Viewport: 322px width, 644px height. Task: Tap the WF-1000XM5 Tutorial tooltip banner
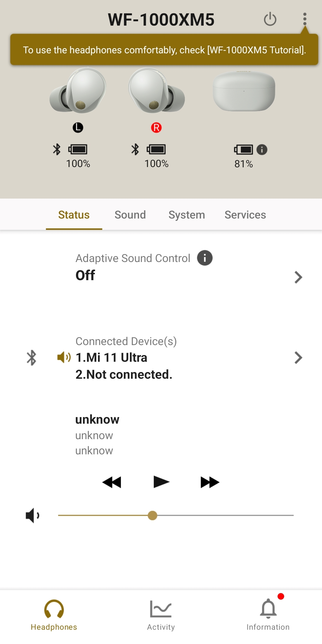[x=164, y=50]
